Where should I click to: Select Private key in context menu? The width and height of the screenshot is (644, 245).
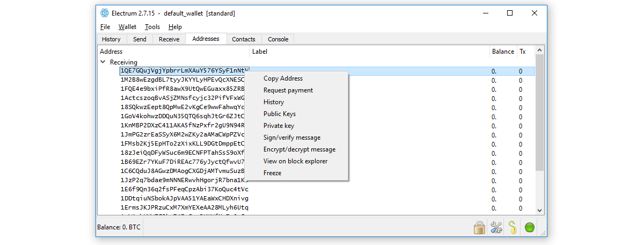pos(296,126)
